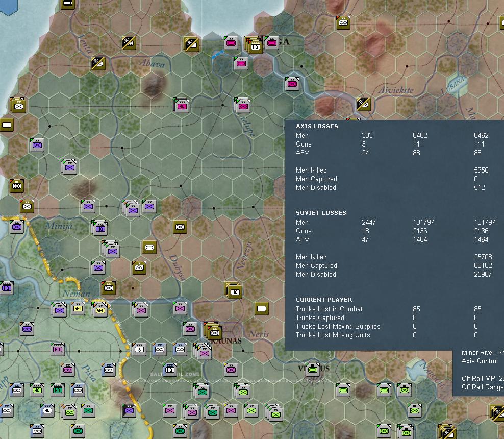The image size is (504, 439).
Task: Select the XXX counter with anchor-like symbol
Action: point(139,349)
